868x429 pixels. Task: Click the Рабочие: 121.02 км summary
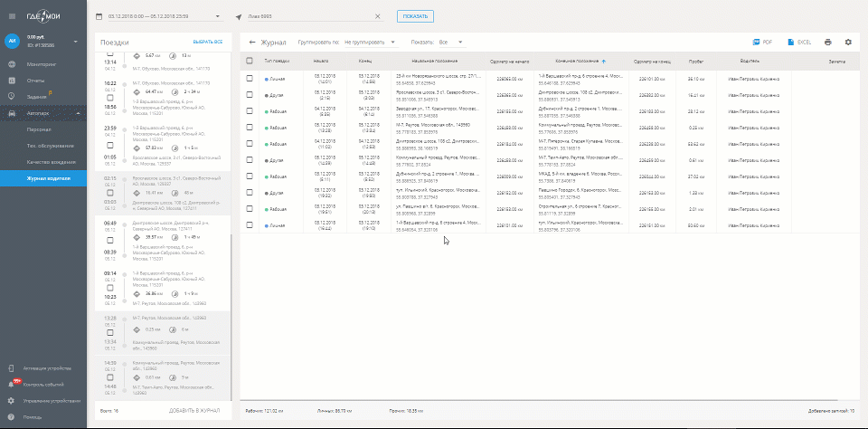264,411
